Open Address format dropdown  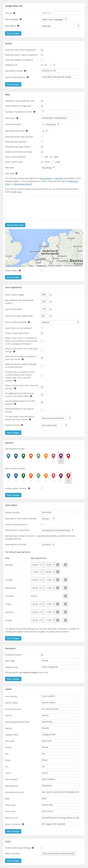[54, 425]
